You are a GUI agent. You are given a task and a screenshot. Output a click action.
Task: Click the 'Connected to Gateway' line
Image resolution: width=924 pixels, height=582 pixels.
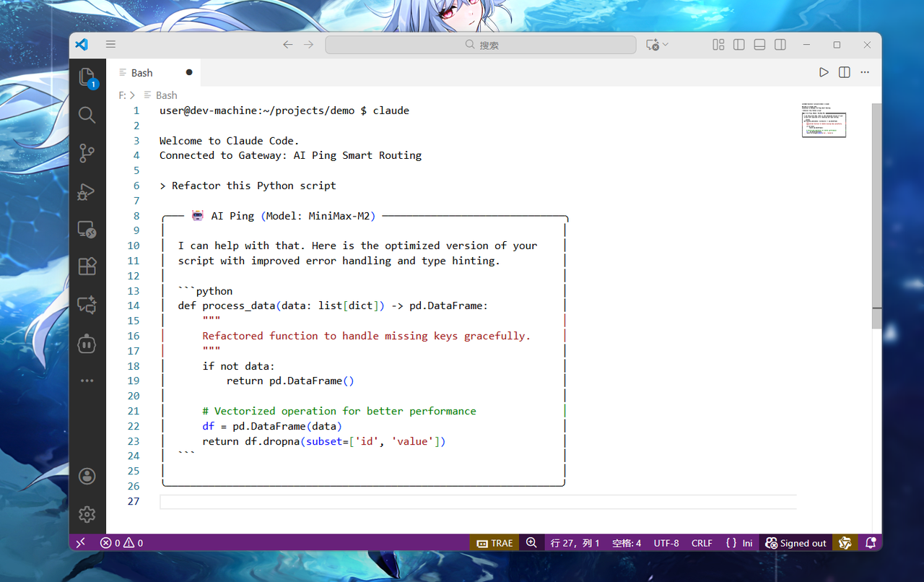[x=290, y=155]
